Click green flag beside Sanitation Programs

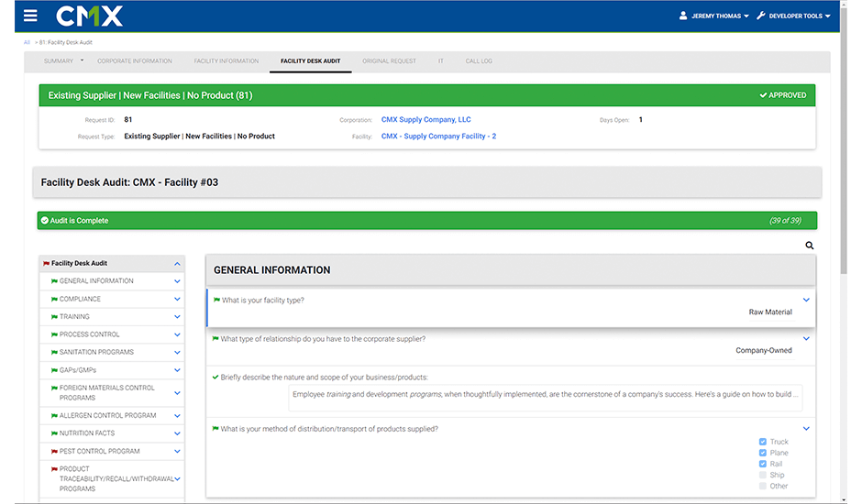(54, 352)
